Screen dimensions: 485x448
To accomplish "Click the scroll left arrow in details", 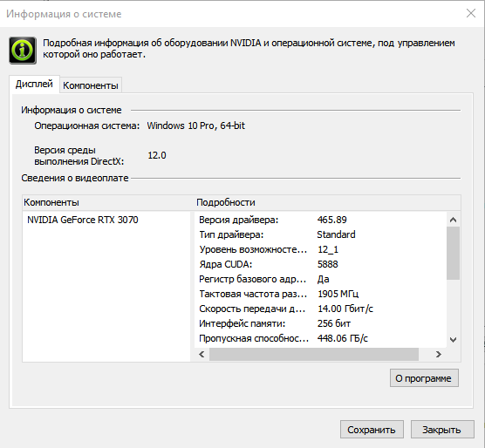I will click(x=202, y=354).
